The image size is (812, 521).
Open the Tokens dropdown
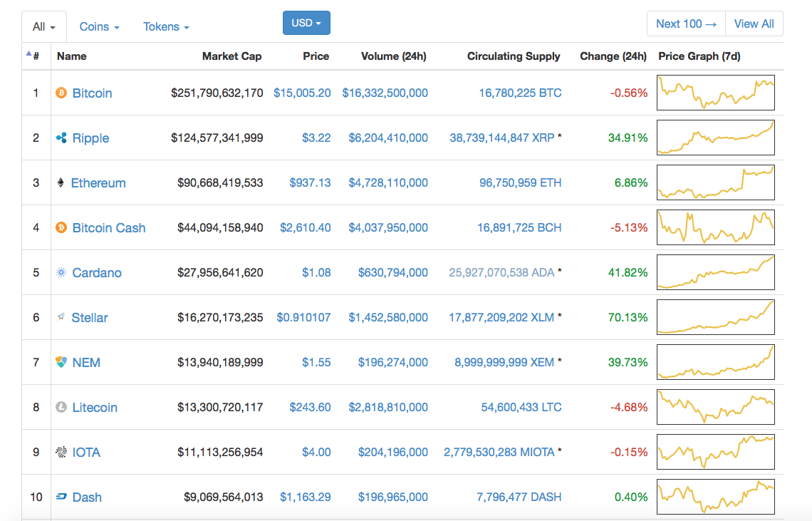pyautogui.click(x=165, y=26)
